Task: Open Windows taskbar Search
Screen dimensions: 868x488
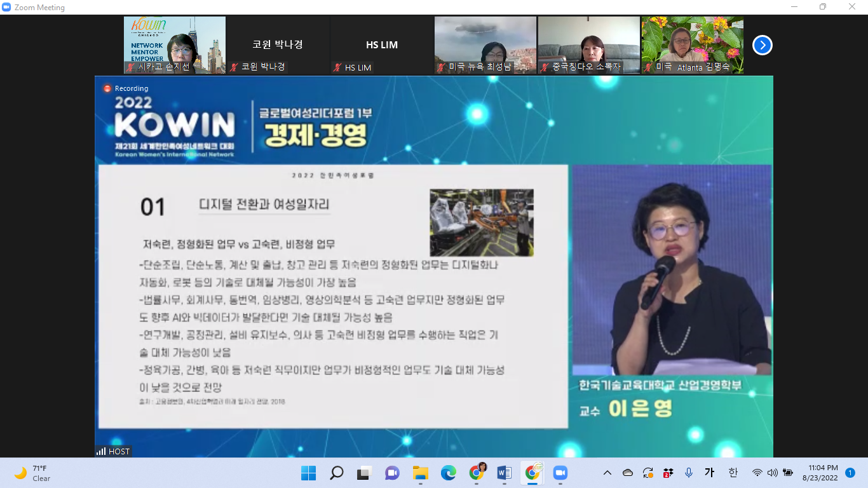Action: [337, 473]
